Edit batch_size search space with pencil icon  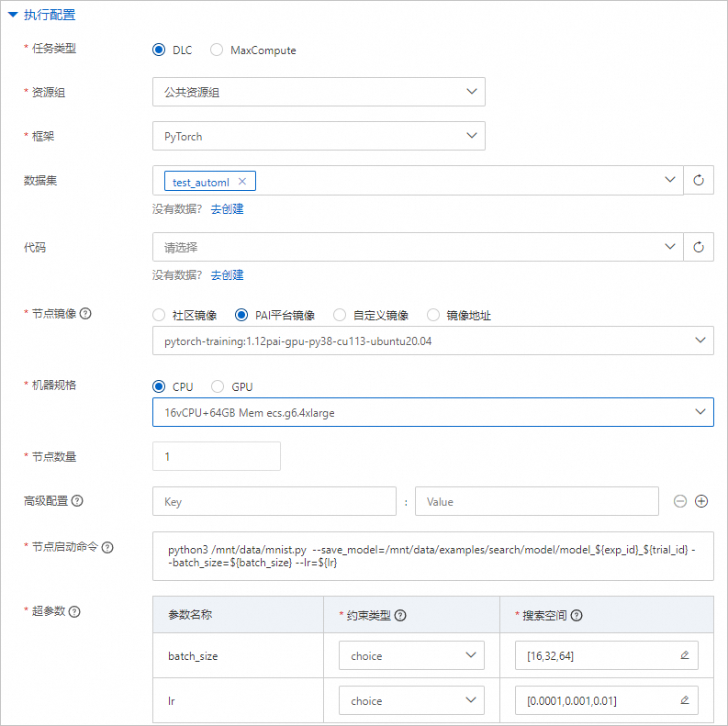(685, 655)
